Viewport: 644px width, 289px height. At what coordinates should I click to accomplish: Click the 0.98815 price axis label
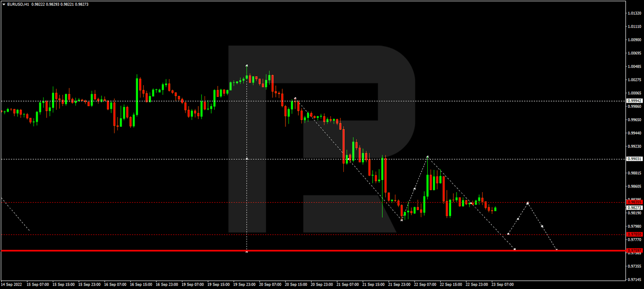[635, 173]
